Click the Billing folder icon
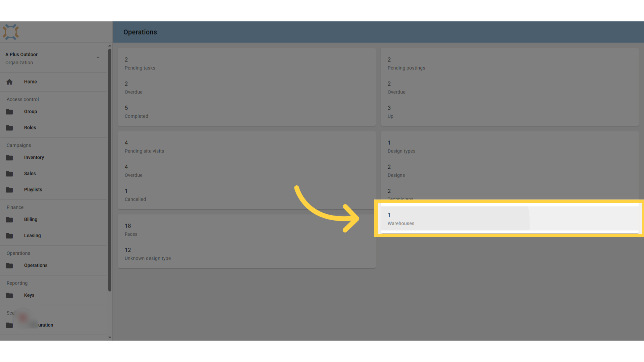644x362 pixels. point(9,220)
